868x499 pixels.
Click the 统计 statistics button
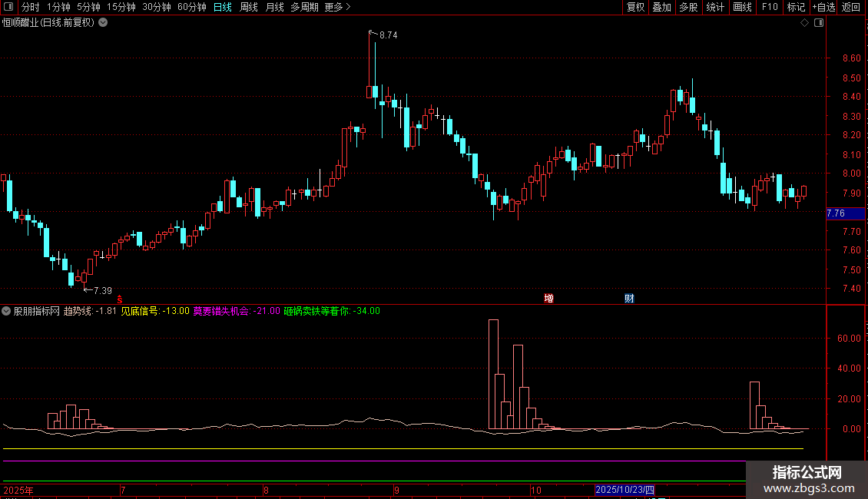715,7
